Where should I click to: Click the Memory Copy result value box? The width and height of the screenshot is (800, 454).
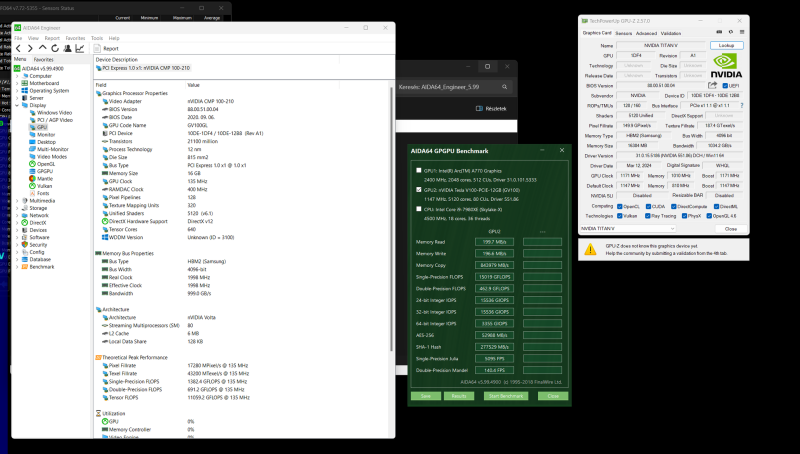coord(494,265)
